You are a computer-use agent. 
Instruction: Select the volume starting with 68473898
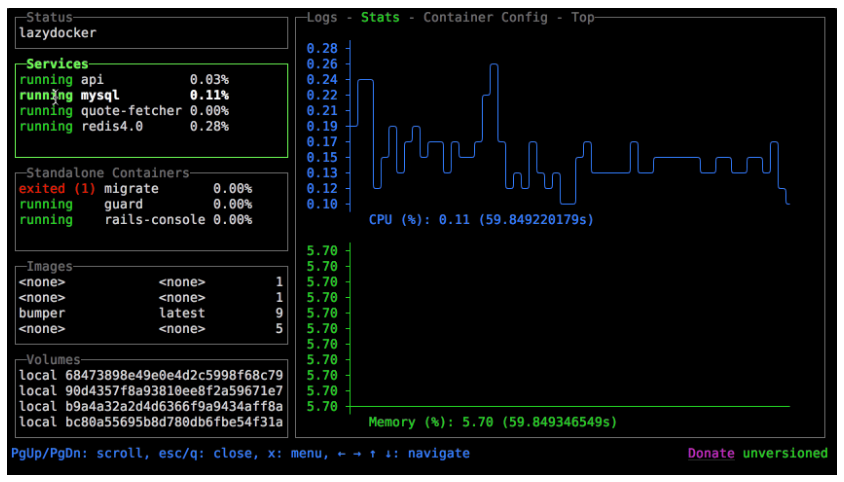(x=150, y=375)
